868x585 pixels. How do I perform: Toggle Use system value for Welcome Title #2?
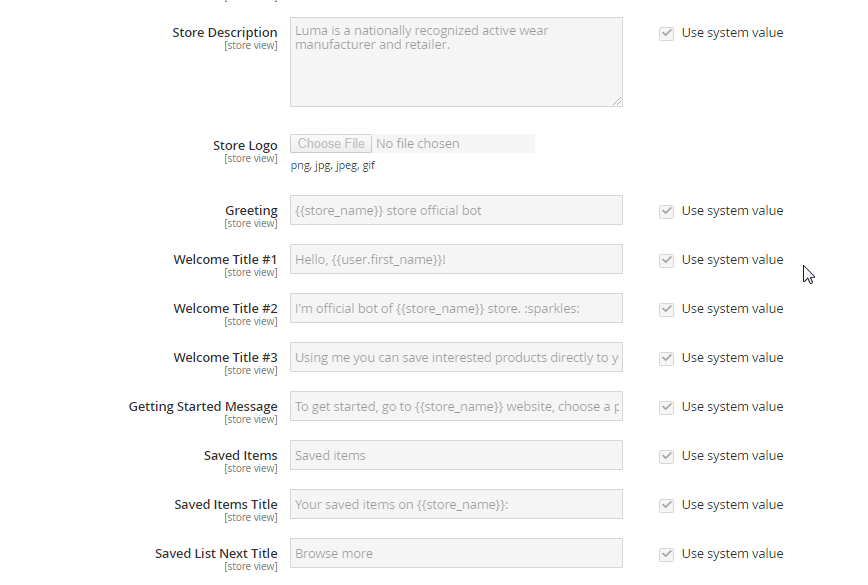point(666,309)
